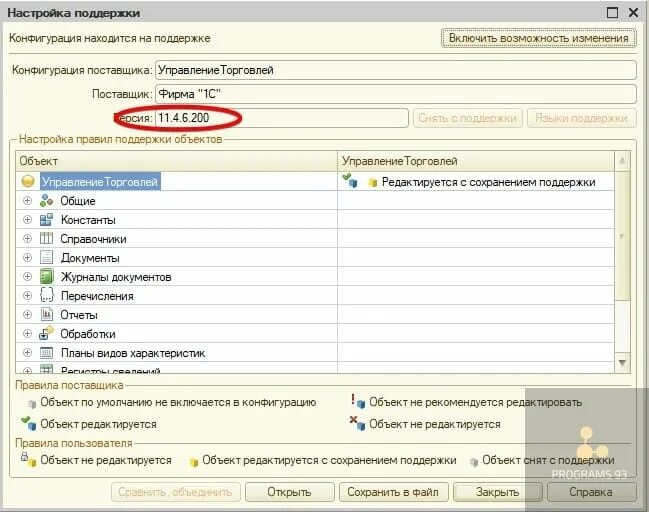This screenshot has width=649, height=512.
Task: Click the supplier rule checkmark icon in root row
Action: pos(350,181)
